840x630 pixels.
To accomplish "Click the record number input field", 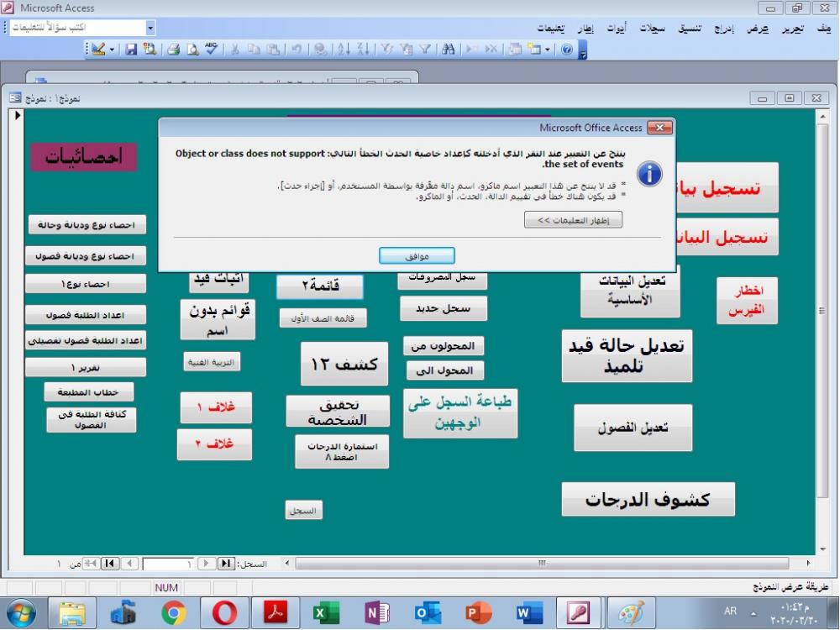I will click(x=168, y=564).
